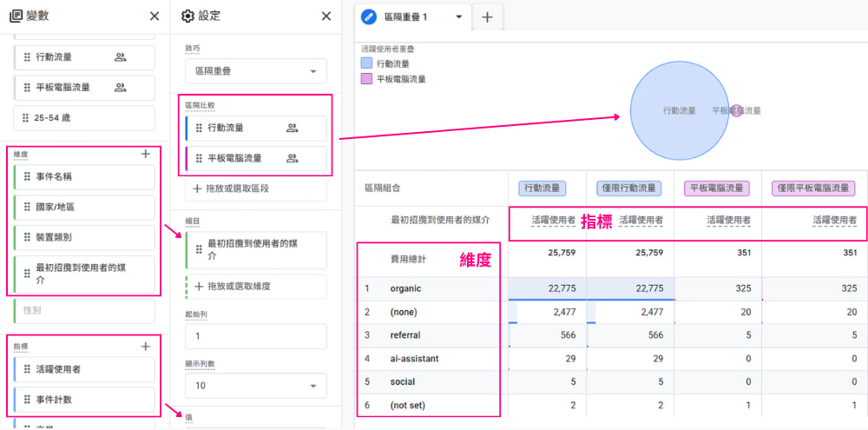
Task: Select the 事件計數 metric chip
Action: tap(84, 399)
